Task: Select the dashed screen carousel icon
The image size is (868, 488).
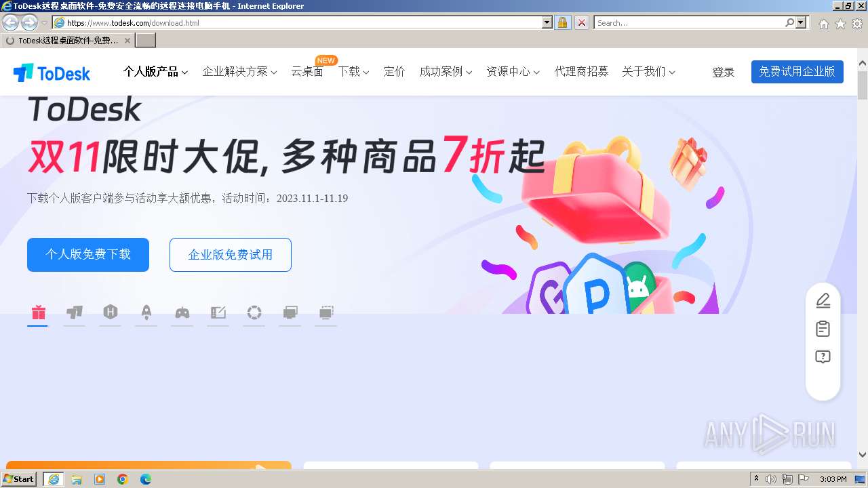Action: pos(326,312)
